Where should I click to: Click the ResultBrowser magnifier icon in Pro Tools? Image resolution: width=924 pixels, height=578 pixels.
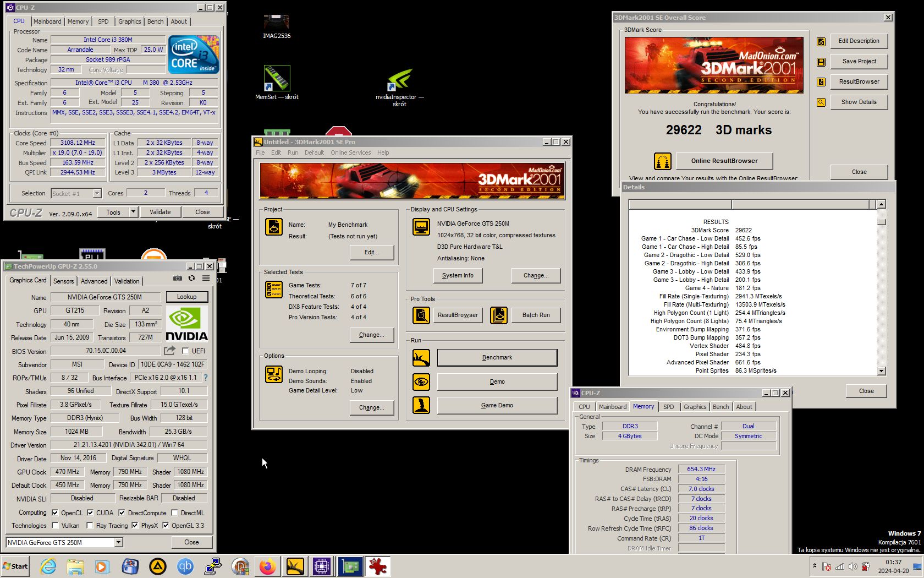pos(421,315)
